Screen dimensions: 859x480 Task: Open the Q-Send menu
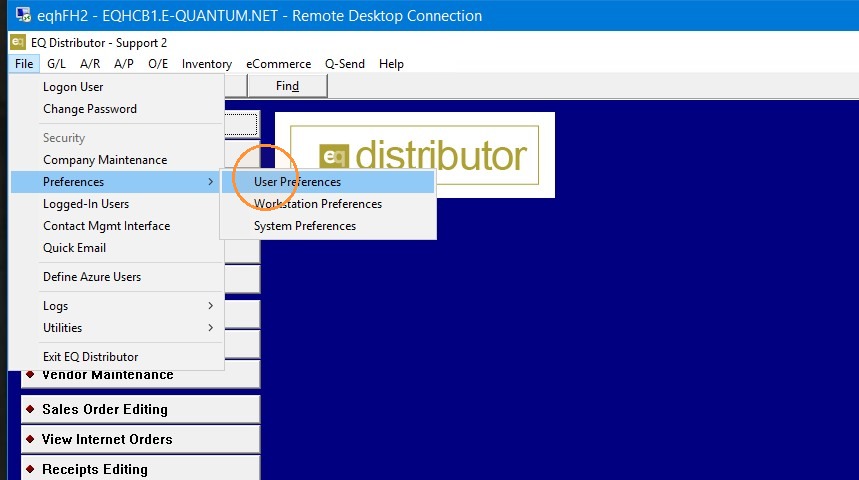(345, 64)
